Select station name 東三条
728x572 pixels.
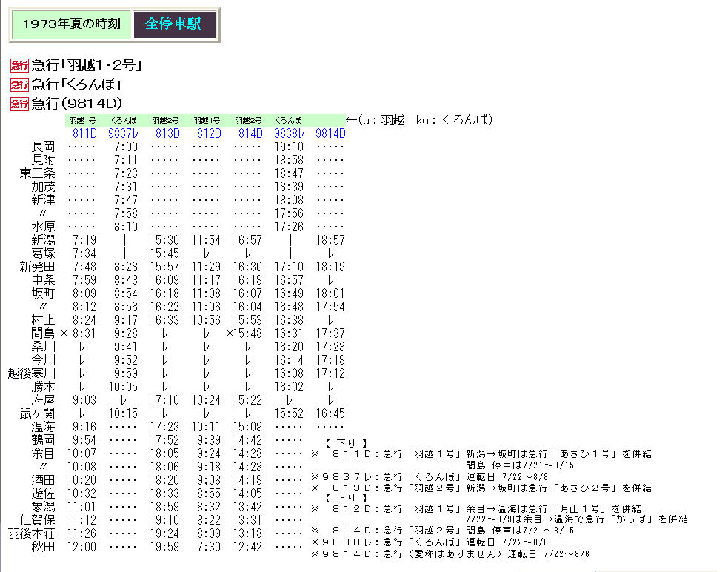coord(37,173)
